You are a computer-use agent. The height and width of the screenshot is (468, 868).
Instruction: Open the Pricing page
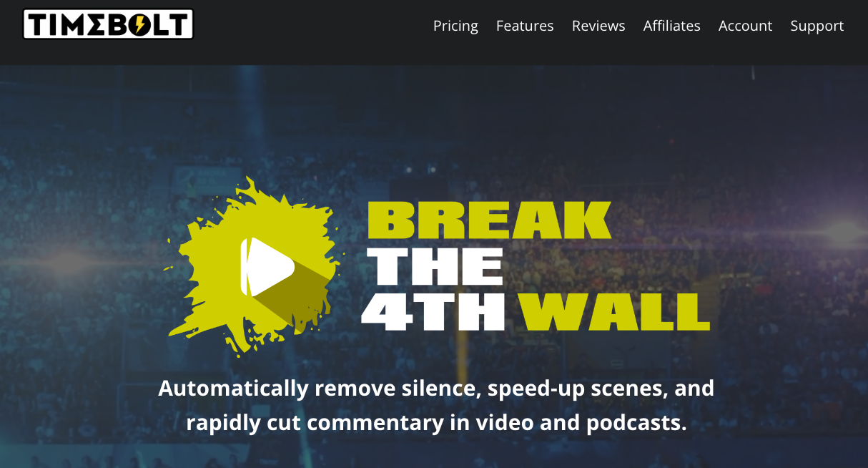pyautogui.click(x=455, y=26)
